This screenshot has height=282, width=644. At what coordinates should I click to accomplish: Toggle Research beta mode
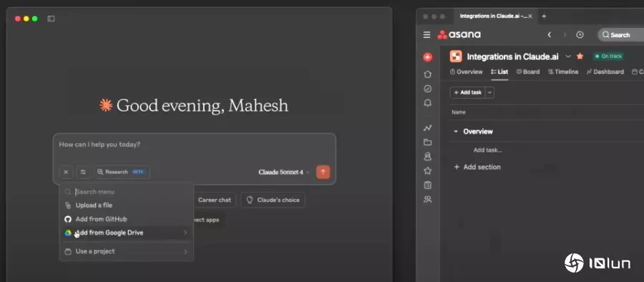[x=122, y=172]
